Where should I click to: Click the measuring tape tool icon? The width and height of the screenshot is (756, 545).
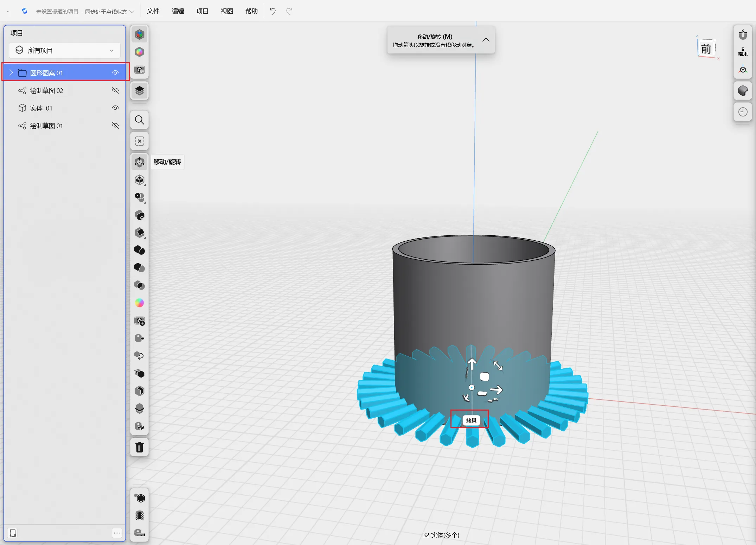click(140, 532)
